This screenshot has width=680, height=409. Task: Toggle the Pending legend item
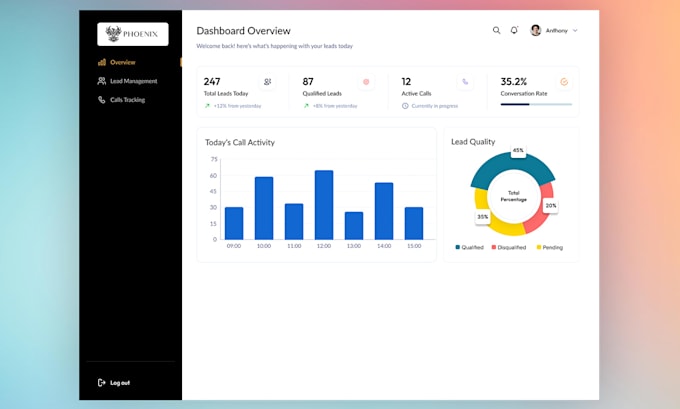tap(549, 247)
